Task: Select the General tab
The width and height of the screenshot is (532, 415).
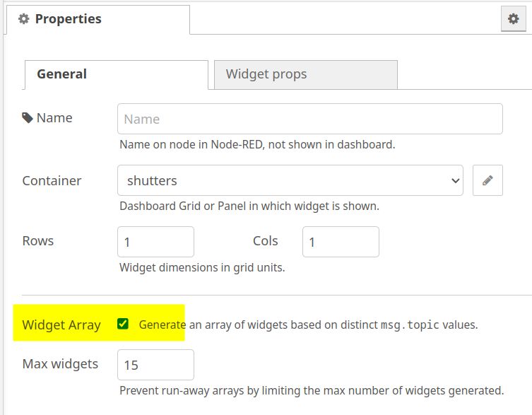Action: click(x=117, y=75)
